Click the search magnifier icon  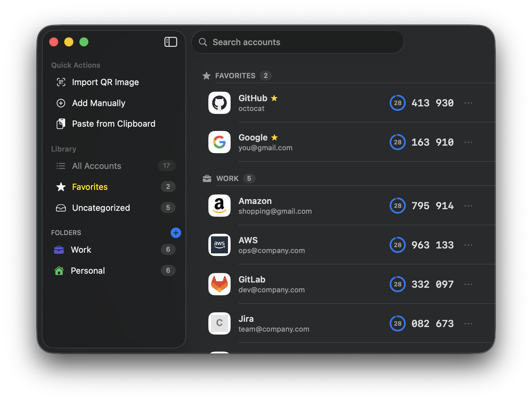203,42
